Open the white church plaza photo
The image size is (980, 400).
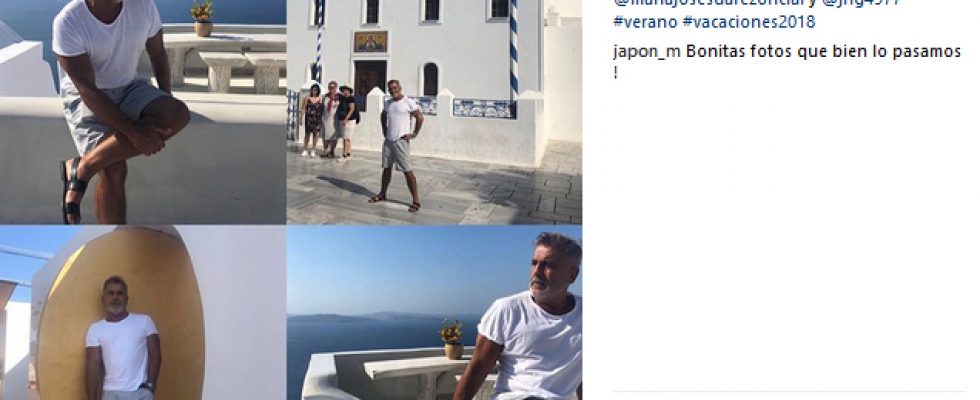click(434, 112)
